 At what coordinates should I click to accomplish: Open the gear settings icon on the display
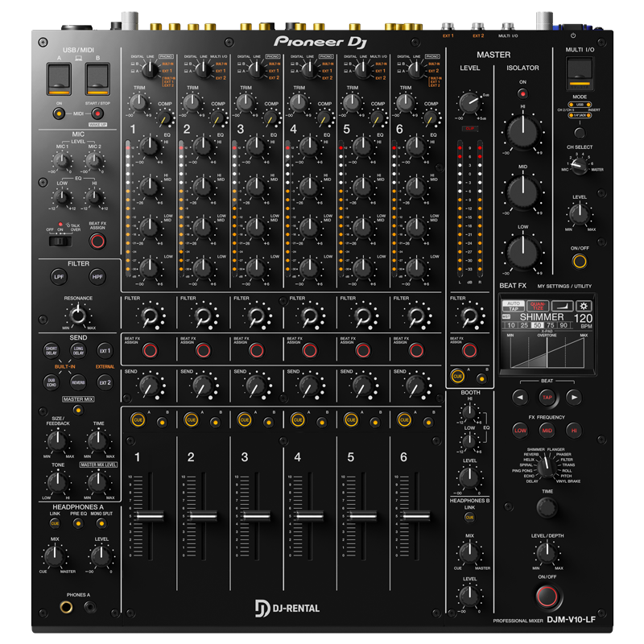coord(584,306)
